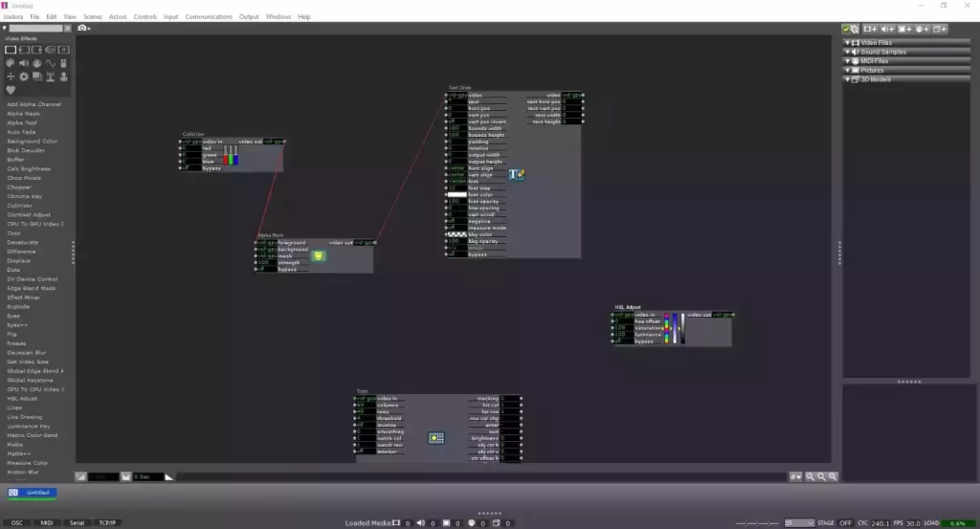The width and height of the screenshot is (980, 529).
Task: Open the Windows menu
Action: point(278,17)
